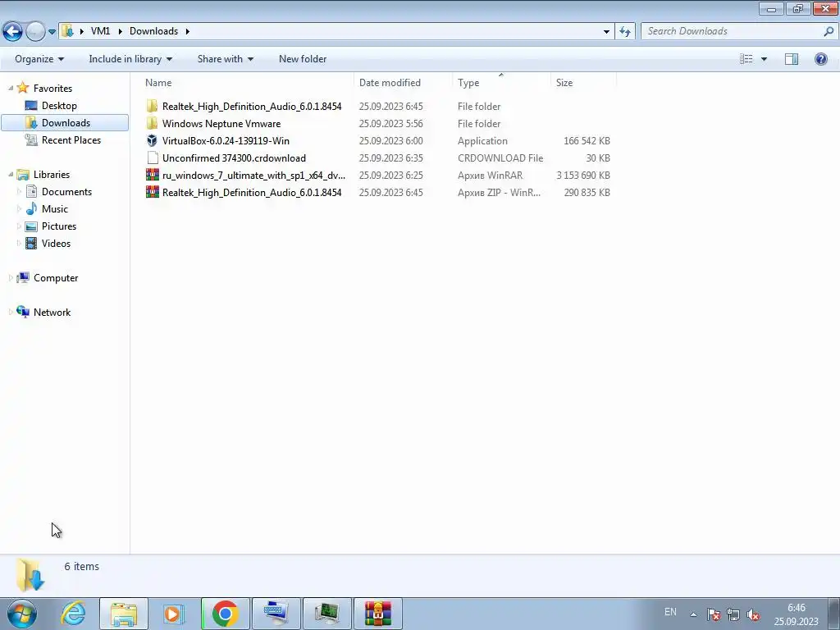Expand arrow after Downloads in address bar
The image size is (840, 630).
point(188,31)
